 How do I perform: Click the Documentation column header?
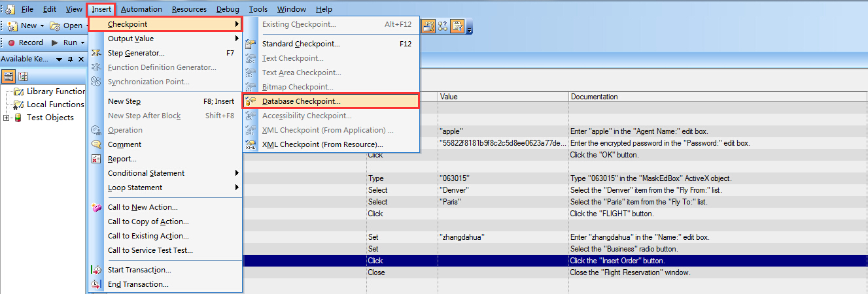(718, 97)
